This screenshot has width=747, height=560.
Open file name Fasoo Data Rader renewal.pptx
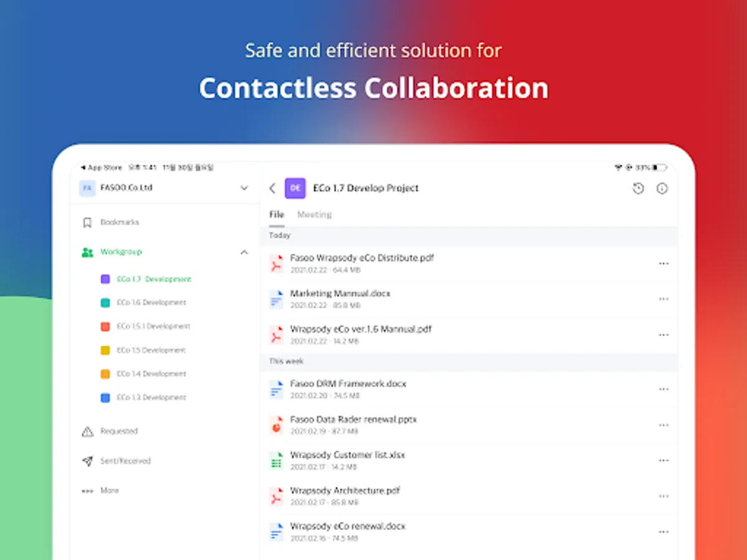(x=354, y=419)
